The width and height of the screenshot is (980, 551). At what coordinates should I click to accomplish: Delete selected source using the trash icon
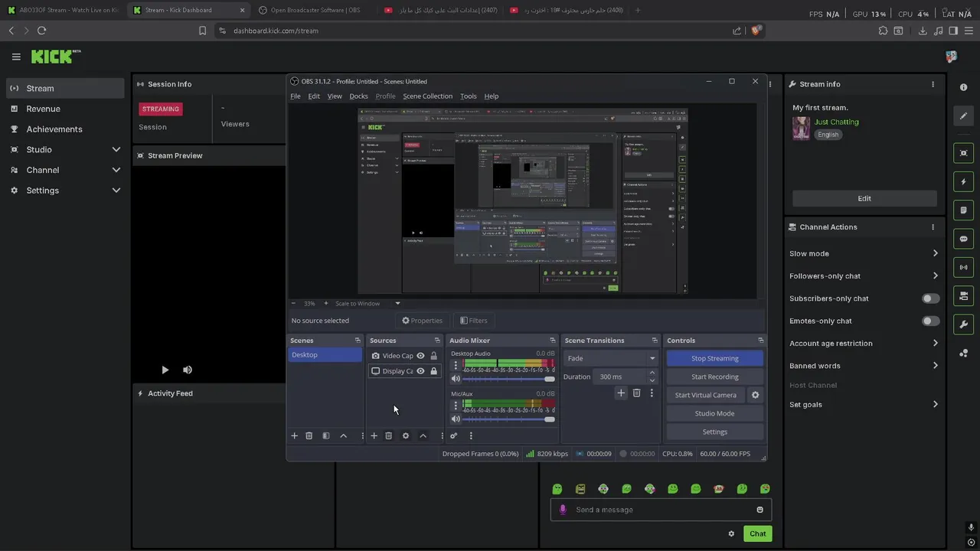389,435
